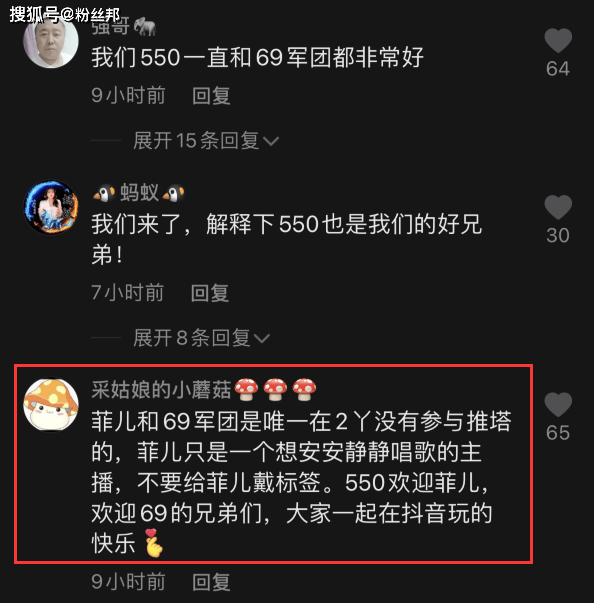Screen dimensions: 594x603
Task: Select the comment starting 我们来了，解释下550
Action: click(x=286, y=239)
